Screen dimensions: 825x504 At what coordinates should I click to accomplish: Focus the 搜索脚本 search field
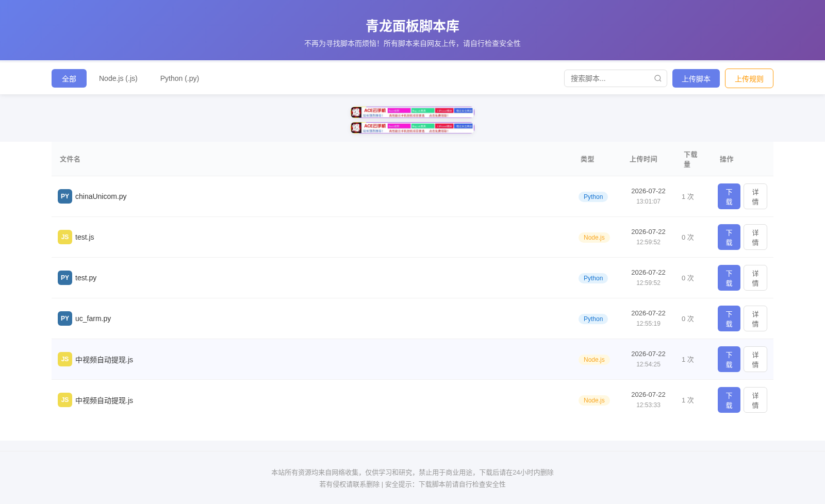(x=616, y=78)
